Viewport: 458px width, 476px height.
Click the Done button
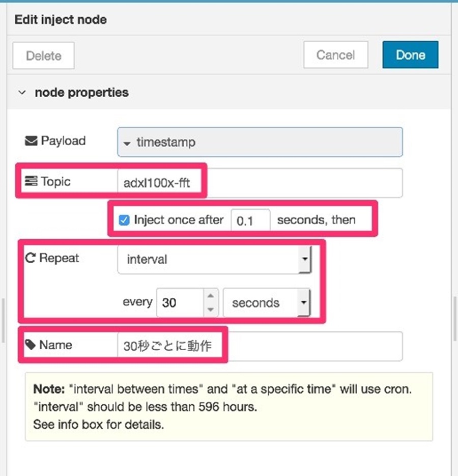pos(410,54)
